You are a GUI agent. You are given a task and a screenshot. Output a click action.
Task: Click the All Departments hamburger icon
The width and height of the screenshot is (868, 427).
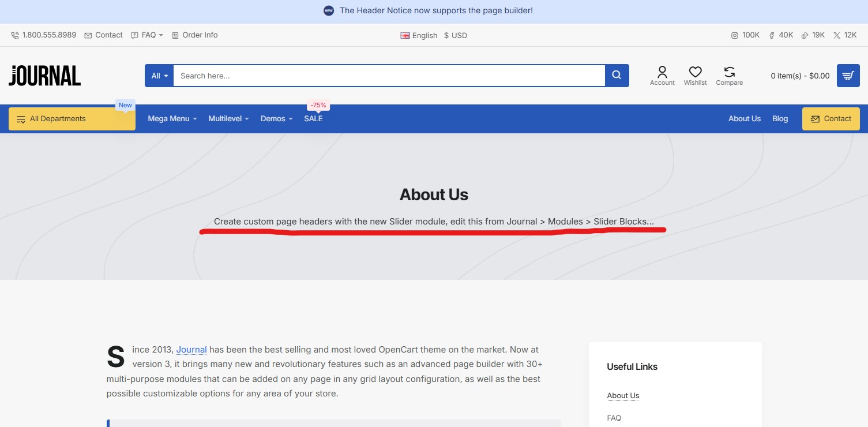click(x=21, y=119)
